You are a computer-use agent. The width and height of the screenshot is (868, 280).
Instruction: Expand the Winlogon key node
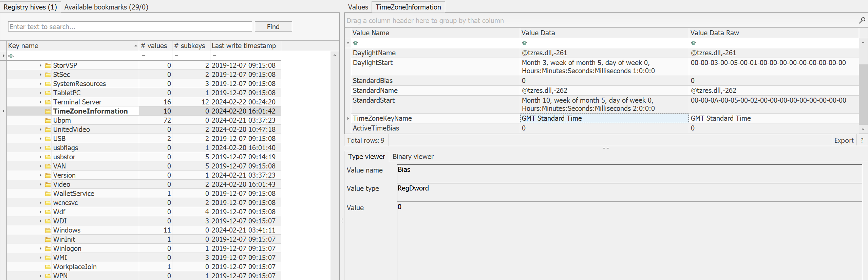pyautogui.click(x=40, y=248)
